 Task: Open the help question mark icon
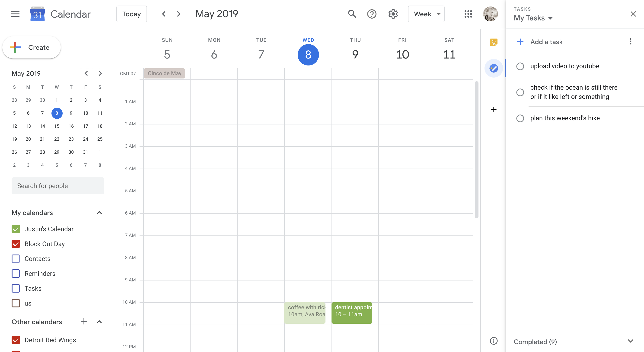click(372, 14)
